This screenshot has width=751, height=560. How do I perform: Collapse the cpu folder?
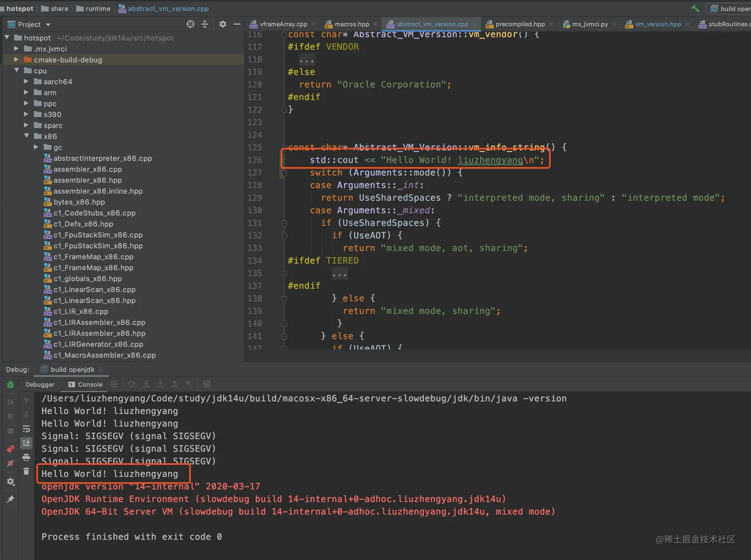(x=16, y=70)
